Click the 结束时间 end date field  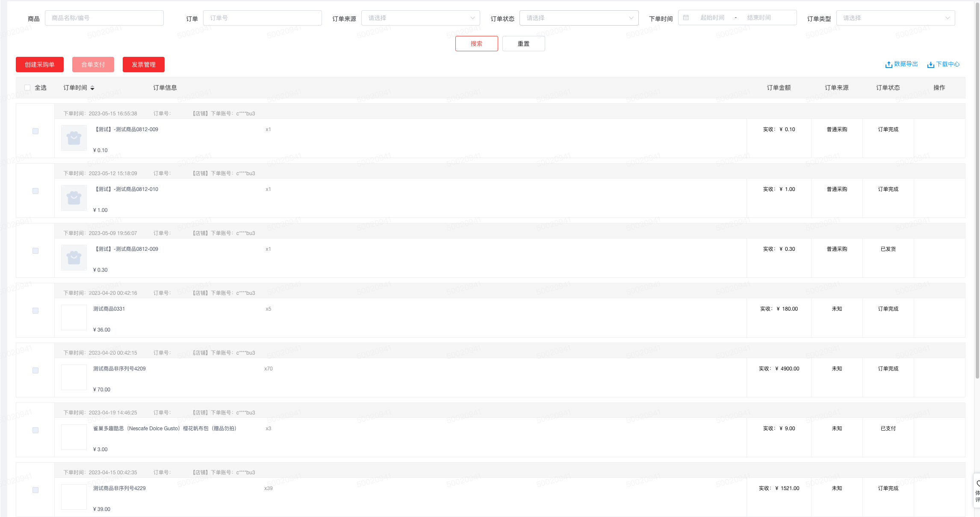pyautogui.click(x=759, y=18)
